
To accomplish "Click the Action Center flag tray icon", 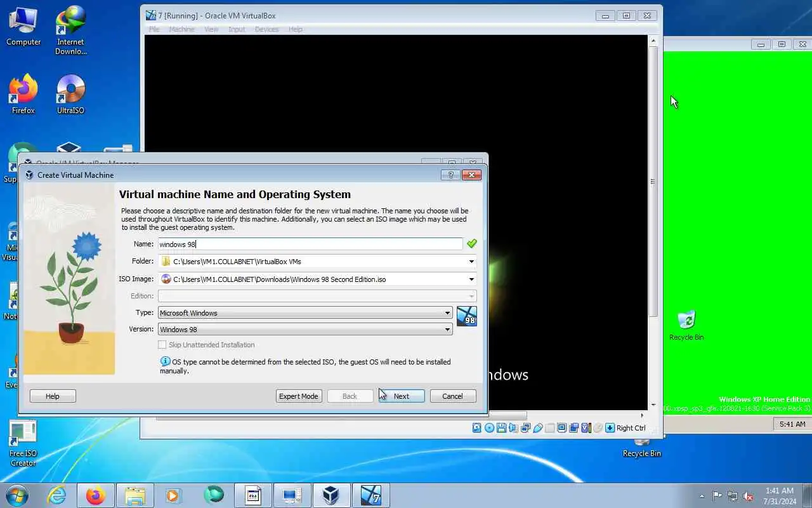I will [717, 496].
